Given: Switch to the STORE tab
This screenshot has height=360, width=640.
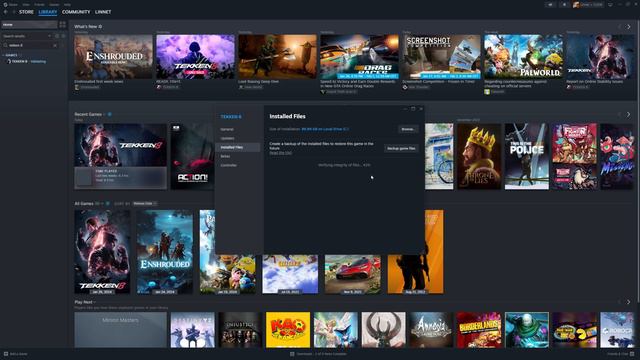Looking at the screenshot, I should point(26,12).
